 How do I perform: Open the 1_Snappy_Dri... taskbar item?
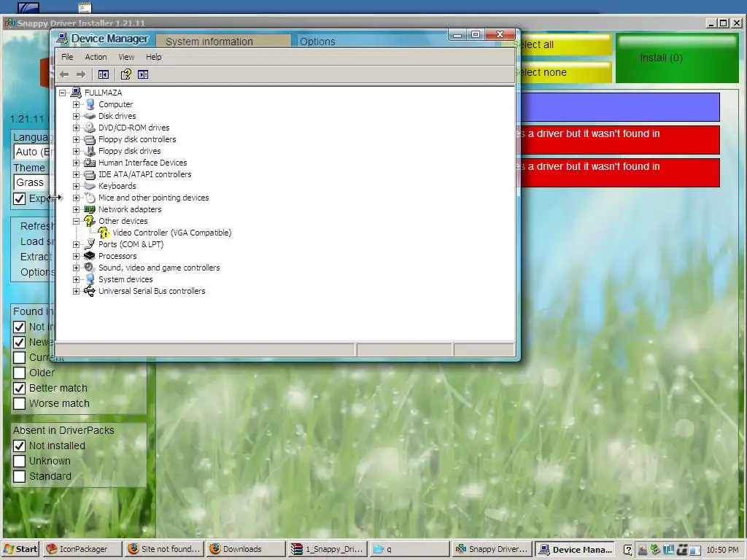point(328,549)
